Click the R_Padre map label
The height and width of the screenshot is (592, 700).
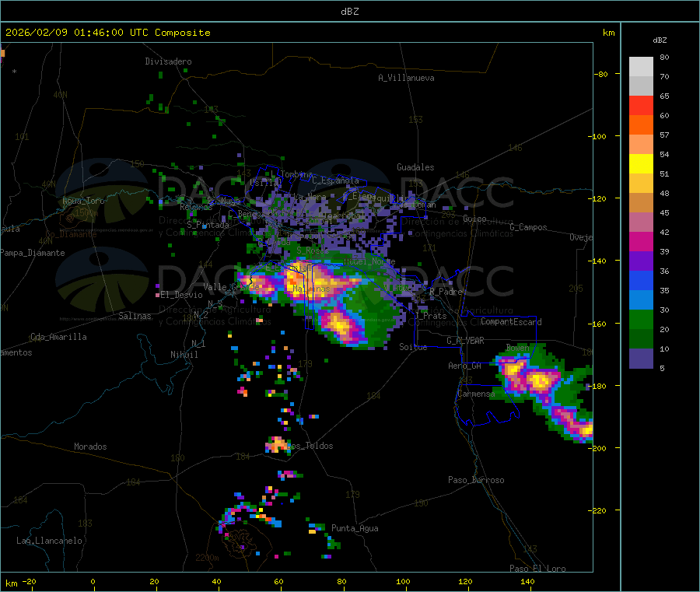point(446,292)
